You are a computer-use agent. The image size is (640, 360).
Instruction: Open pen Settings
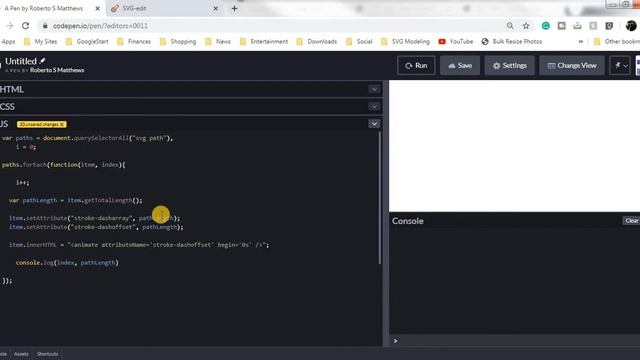509,65
